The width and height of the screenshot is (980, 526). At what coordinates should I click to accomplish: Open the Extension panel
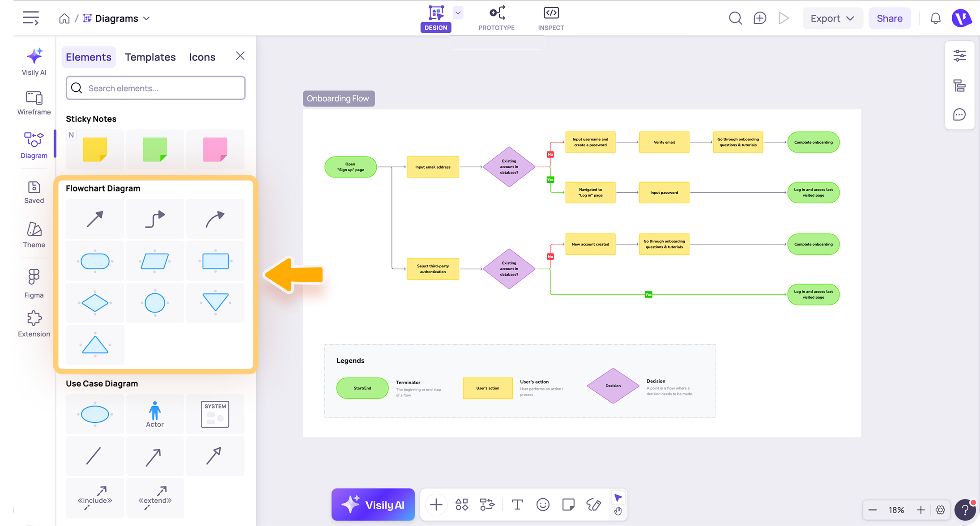point(34,324)
